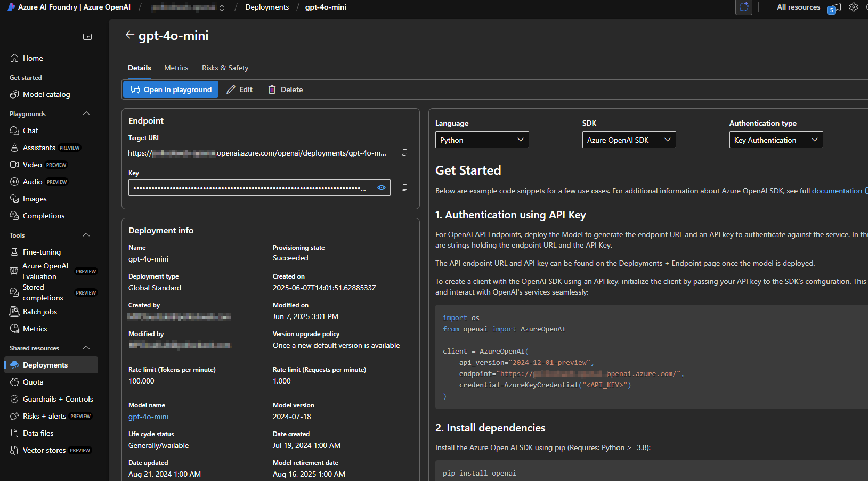Click the Get started sidebar heading

(26, 77)
